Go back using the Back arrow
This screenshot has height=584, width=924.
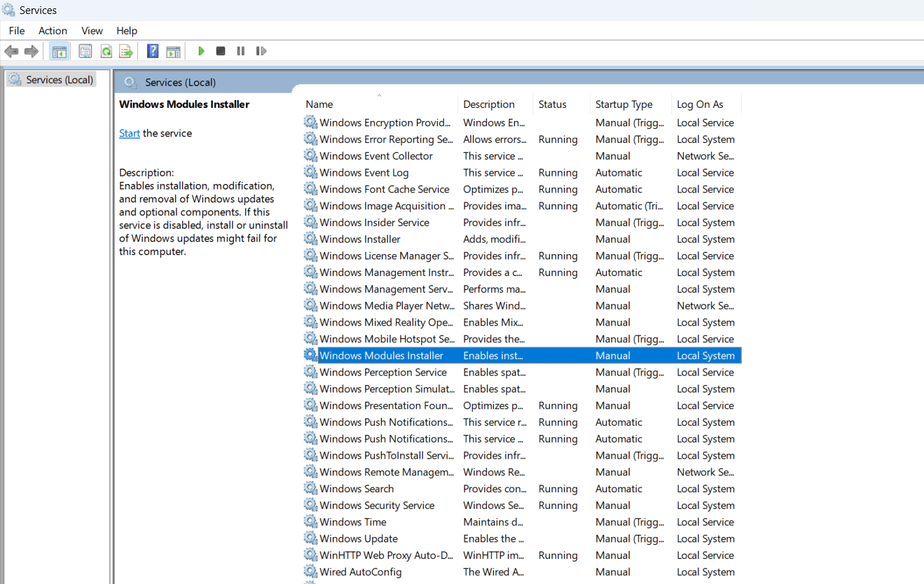point(11,51)
